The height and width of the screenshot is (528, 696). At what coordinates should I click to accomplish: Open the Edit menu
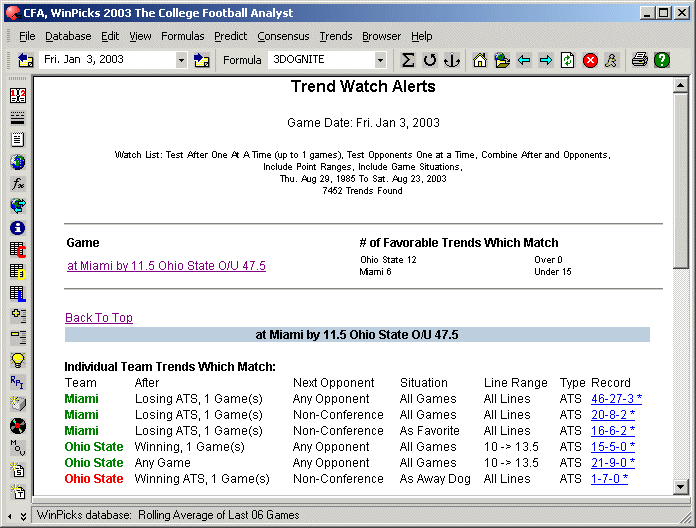pyautogui.click(x=110, y=36)
